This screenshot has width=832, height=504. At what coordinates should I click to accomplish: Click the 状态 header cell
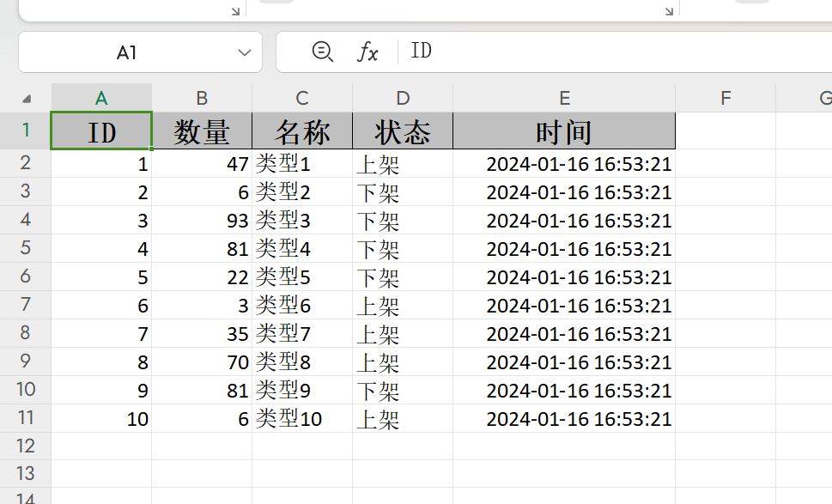[403, 131]
